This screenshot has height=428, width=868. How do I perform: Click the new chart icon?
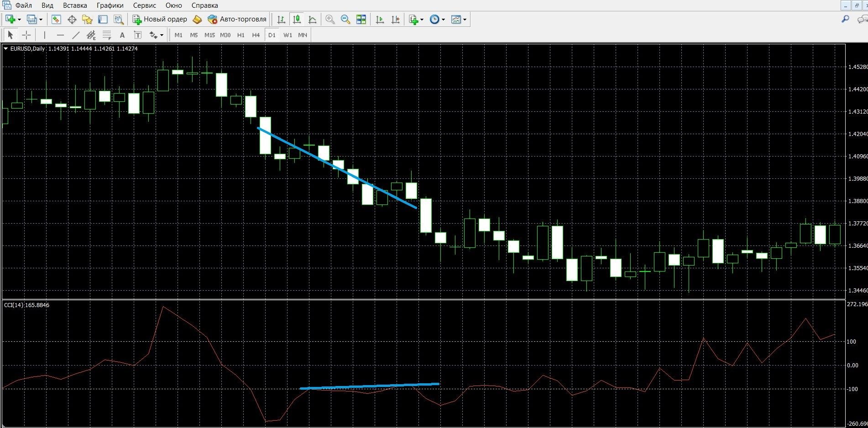click(x=10, y=19)
